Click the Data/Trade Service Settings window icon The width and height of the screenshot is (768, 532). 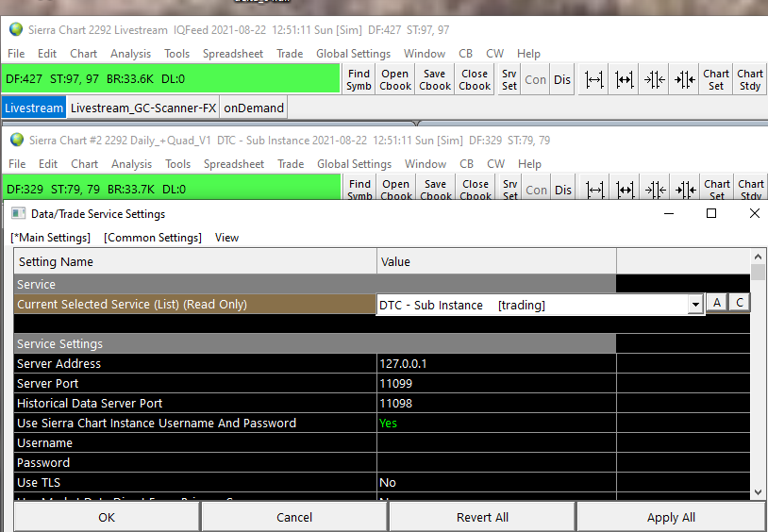(x=18, y=213)
